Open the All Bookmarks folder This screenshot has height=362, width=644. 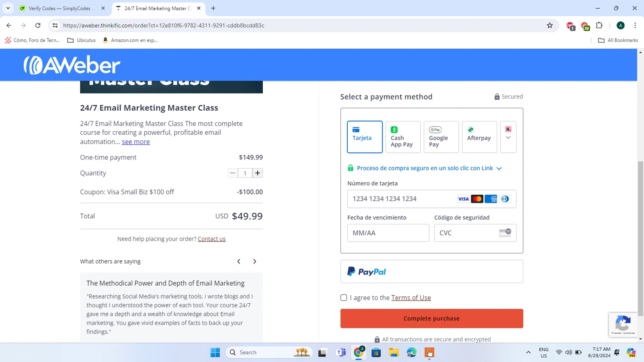(618, 40)
